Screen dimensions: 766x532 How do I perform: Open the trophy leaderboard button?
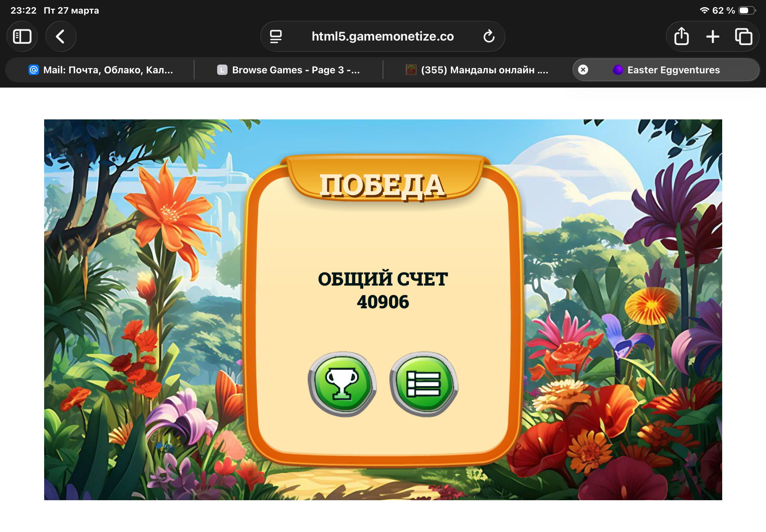(x=342, y=384)
